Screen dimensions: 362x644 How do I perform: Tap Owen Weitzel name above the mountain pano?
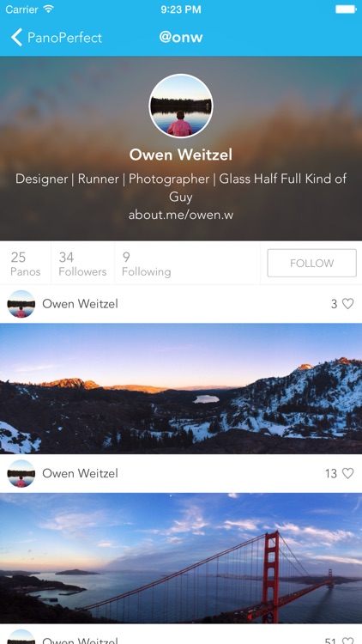pyautogui.click(x=80, y=304)
